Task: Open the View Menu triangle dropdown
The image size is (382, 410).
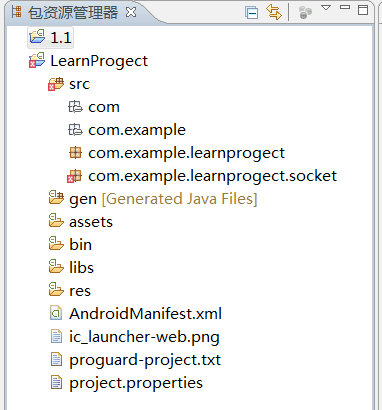Action: tap(326, 8)
